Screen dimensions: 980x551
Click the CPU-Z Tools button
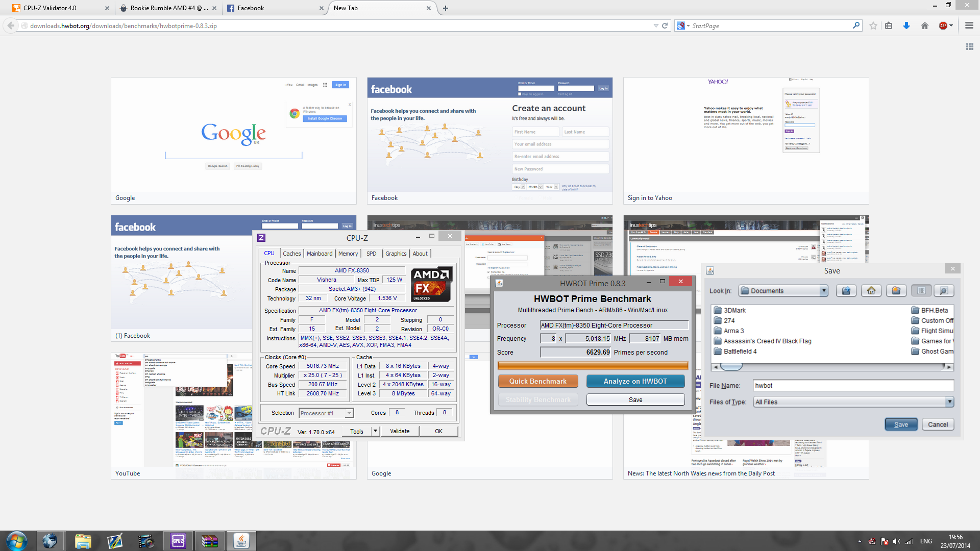point(357,431)
